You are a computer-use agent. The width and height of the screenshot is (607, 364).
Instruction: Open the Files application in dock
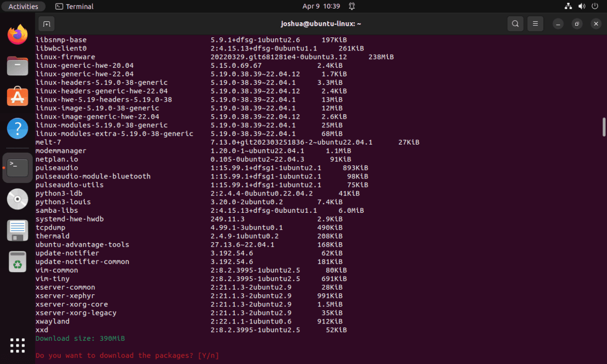tap(18, 66)
